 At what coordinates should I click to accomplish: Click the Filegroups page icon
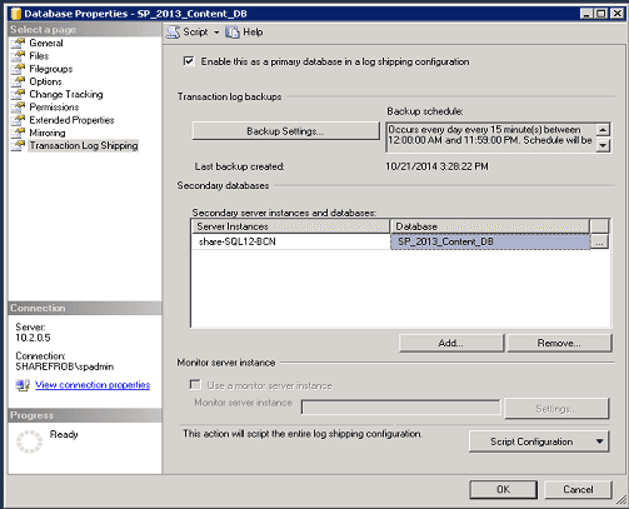coord(18,69)
